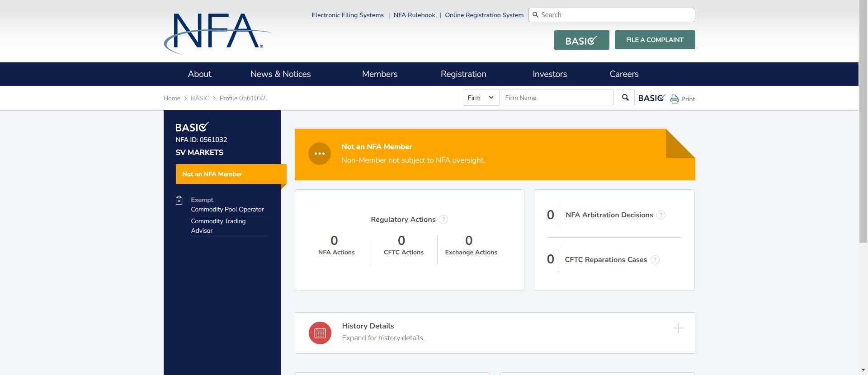Image resolution: width=868 pixels, height=375 pixels.
Task: Open the About menu
Action: [x=199, y=74]
